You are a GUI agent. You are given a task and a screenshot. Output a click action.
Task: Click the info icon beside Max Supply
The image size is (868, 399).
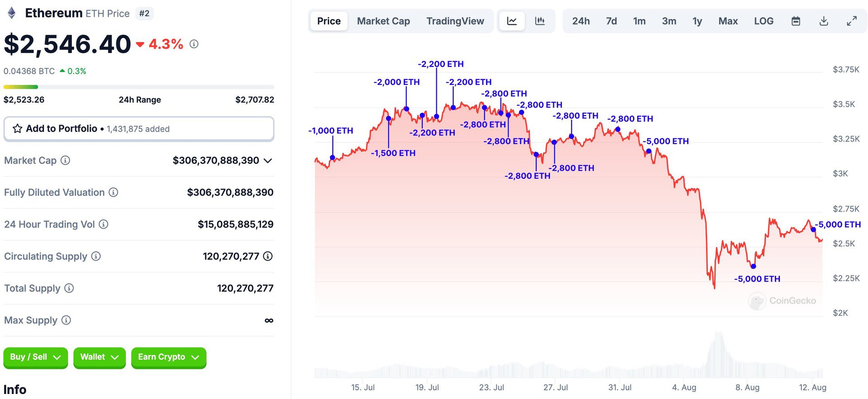(66, 320)
